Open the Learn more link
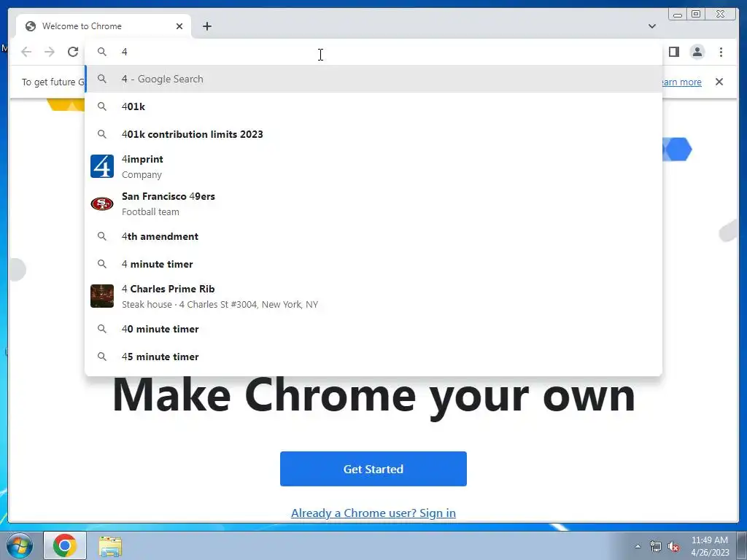This screenshot has width=747, height=560. [681, 82]
